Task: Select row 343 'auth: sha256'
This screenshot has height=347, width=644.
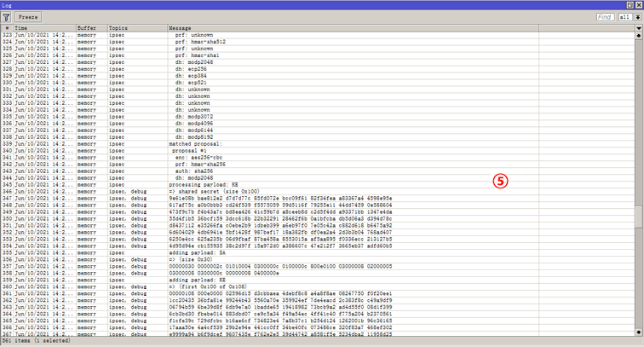Action: point(318,171)
